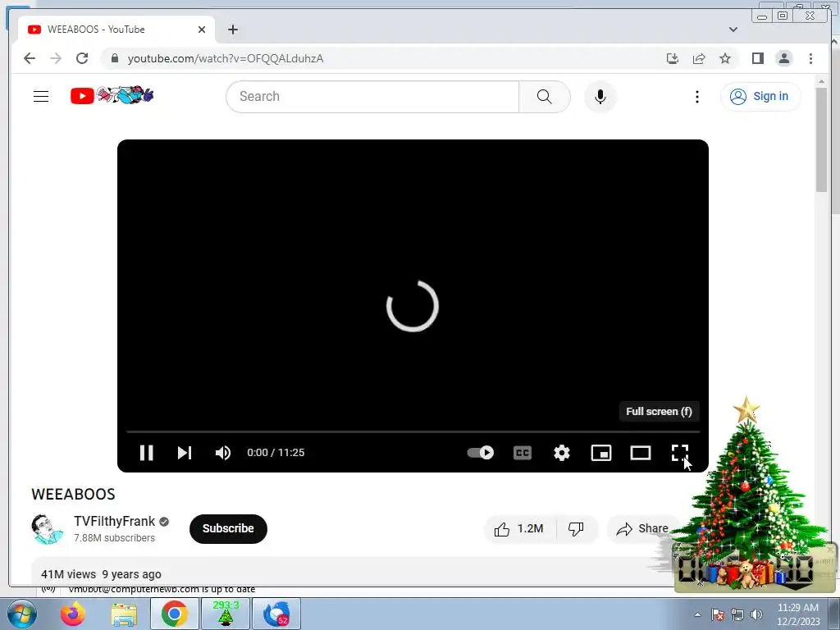Like the video with 1.2M likes
Screen dimensions: 840x630
pos(519,529)
